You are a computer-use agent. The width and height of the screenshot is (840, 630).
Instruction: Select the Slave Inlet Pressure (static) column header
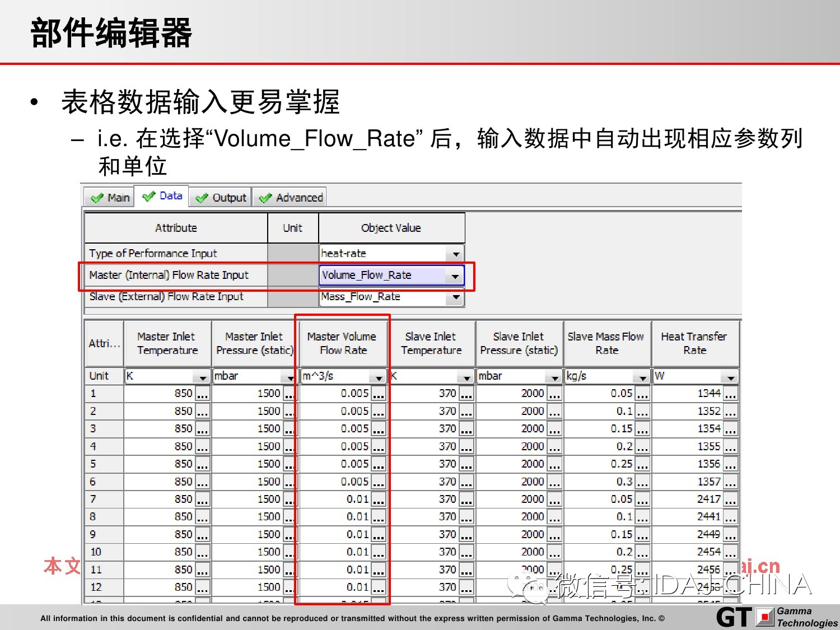[x=519, y=343]
